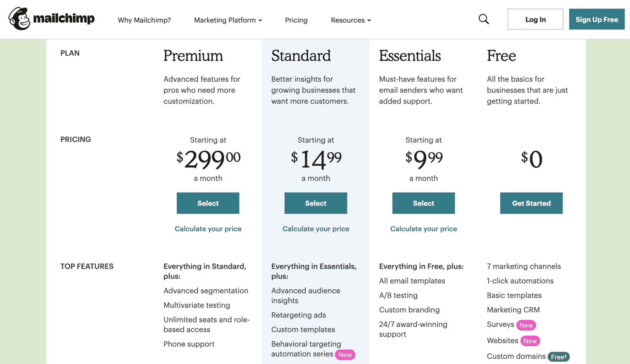This screenshot has height=364, width=630.
Task: Click the Free badge beside Custom domains
Action: (x=559, y=357)
